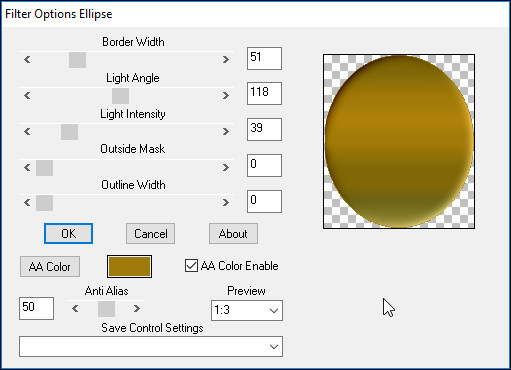511x370 pixels.
Task: Click the right arrow of Light Intensity slider
Action: click(x=226, y=132)
